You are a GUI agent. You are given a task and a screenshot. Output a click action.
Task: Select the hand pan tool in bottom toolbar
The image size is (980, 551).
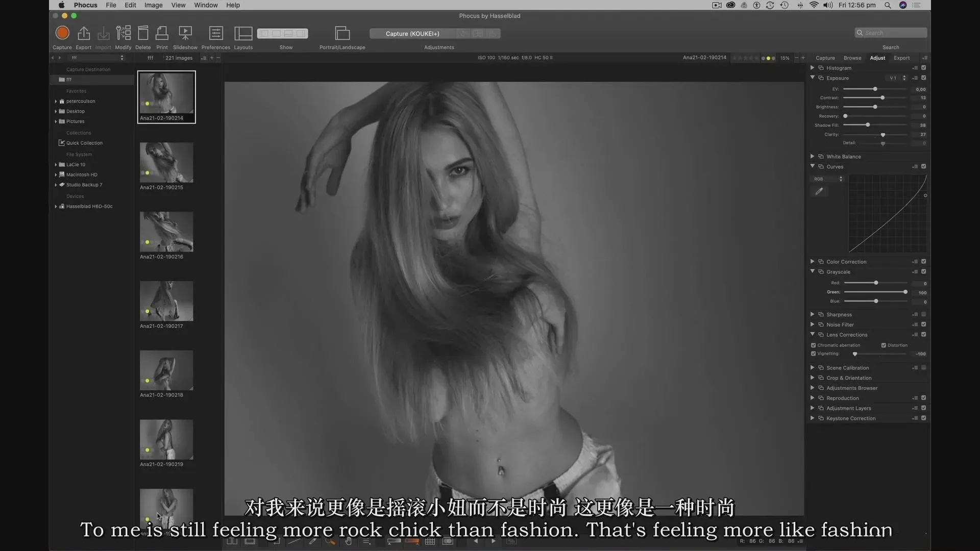coord(348,541)
